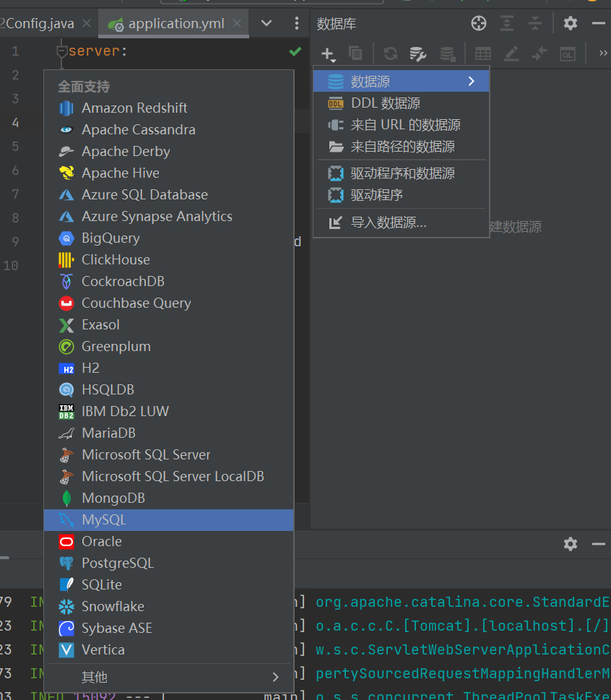Select Azure Synapse Analytics entry
Screen dimensions: 611x700
pos(169,217)
